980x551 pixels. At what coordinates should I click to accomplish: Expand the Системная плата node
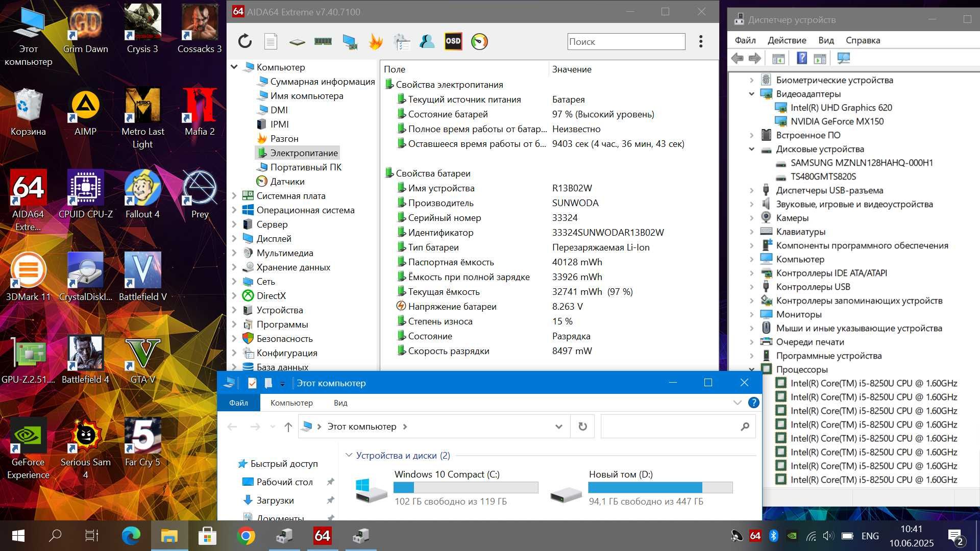pos(234,195)
